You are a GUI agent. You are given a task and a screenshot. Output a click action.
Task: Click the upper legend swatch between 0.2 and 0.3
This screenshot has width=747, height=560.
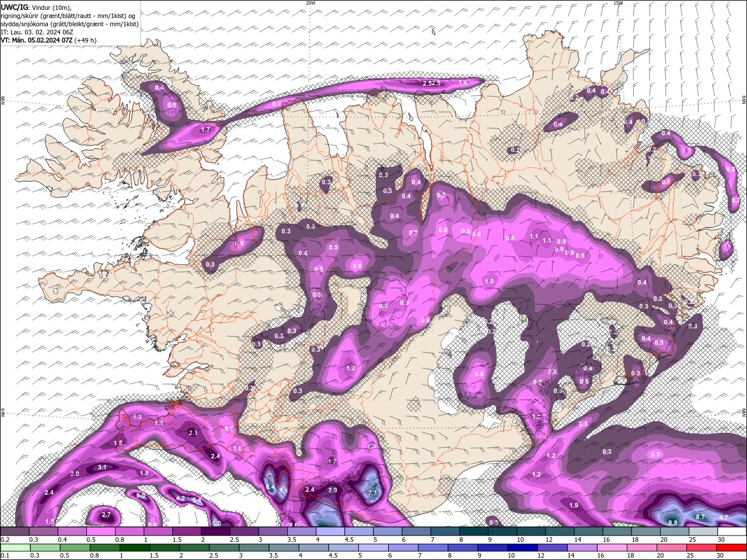click(x=15, y=531)
